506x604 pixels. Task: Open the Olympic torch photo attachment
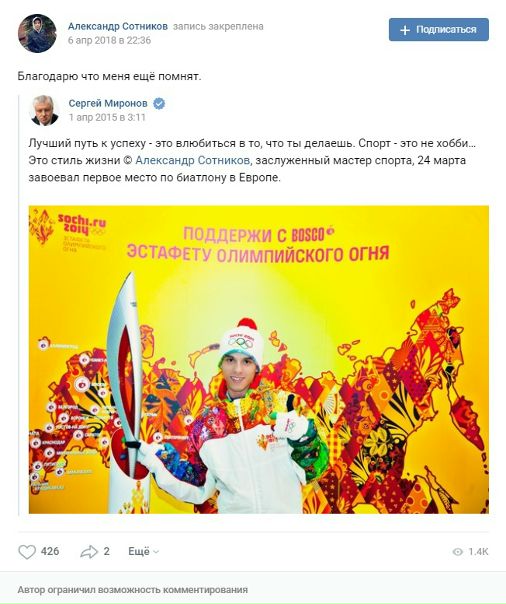point(259,359)
